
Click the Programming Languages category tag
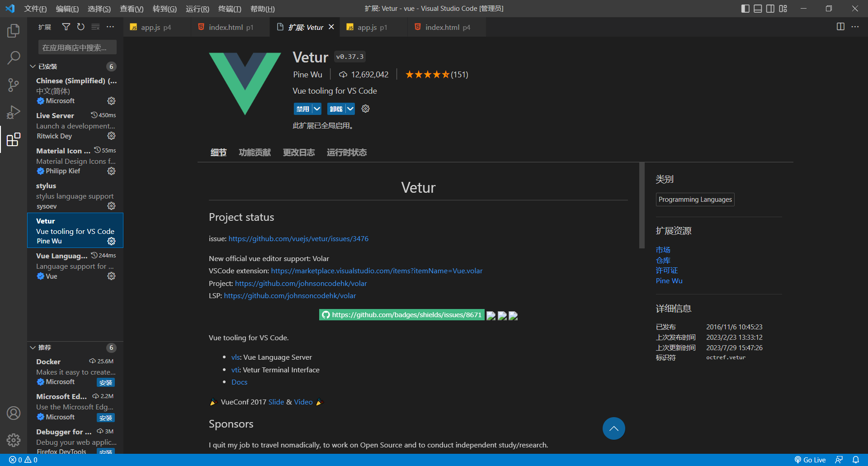click(695, 200)
